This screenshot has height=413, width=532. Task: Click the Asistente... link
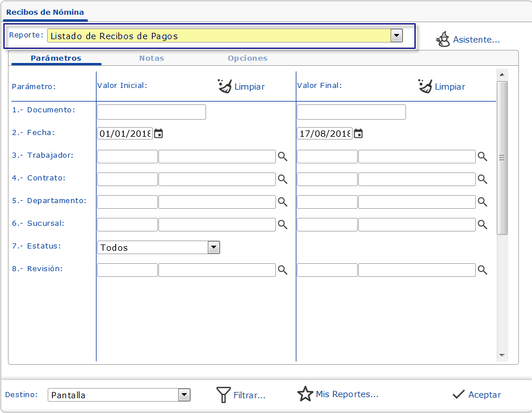pyautogui.click(x=476, y=40)
